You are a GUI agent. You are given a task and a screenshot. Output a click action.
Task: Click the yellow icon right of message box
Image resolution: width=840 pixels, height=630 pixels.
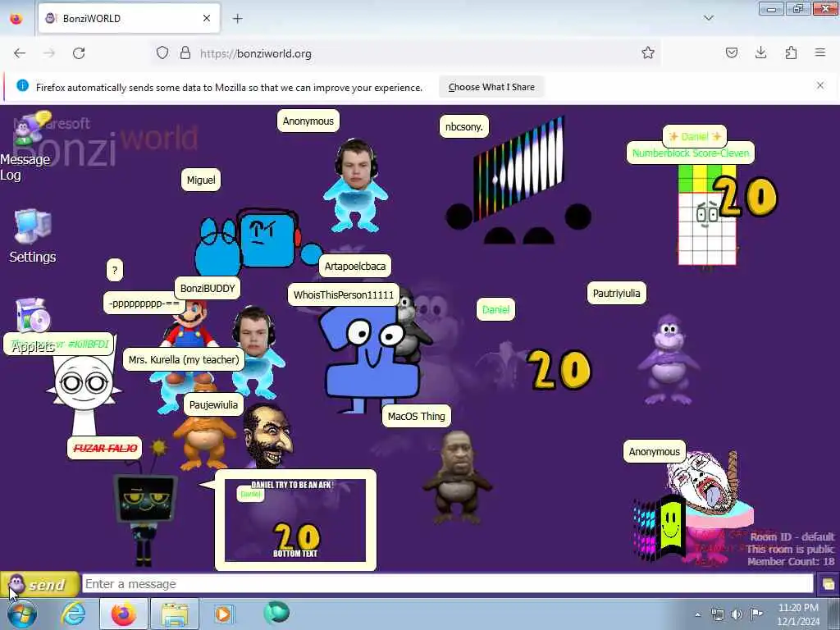pyautogui.click(x=828, y=584)
